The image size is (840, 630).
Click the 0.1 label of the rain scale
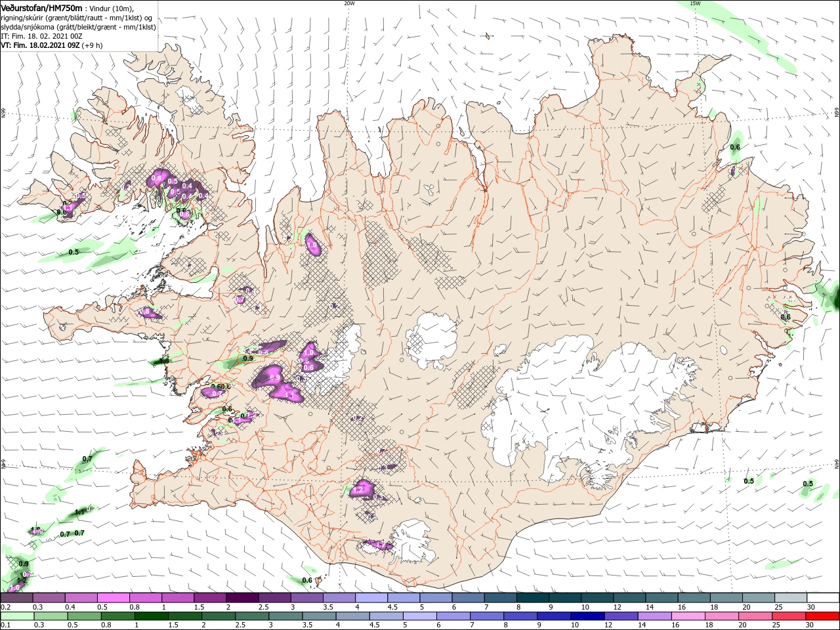tap(5, 625)
